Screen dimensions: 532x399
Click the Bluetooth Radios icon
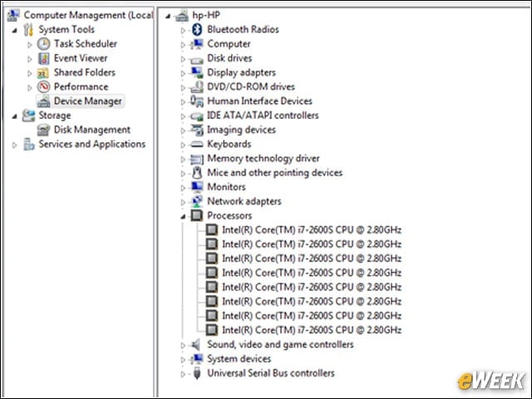click(x=197, y=30)
